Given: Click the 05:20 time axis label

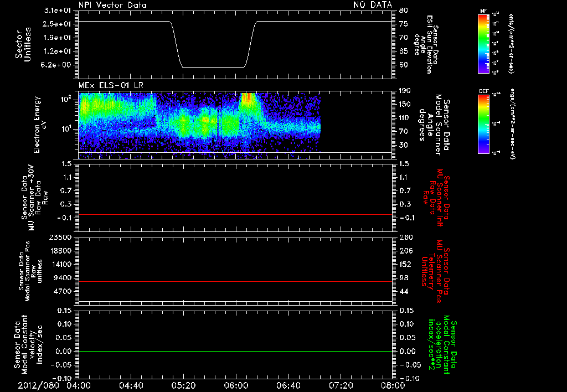Looking at the screenshot, I should [x=183, y=385].
